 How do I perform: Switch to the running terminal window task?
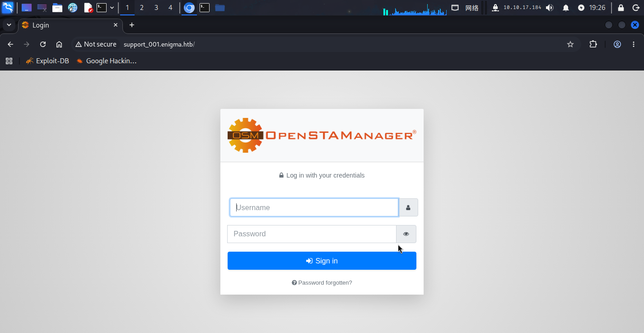(205, 8)
